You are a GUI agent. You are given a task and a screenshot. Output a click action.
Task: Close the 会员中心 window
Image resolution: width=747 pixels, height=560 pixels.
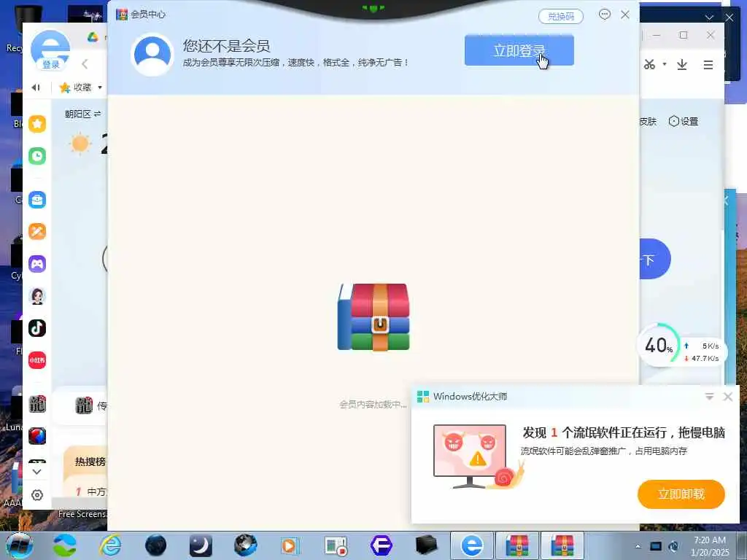[625, 15]
